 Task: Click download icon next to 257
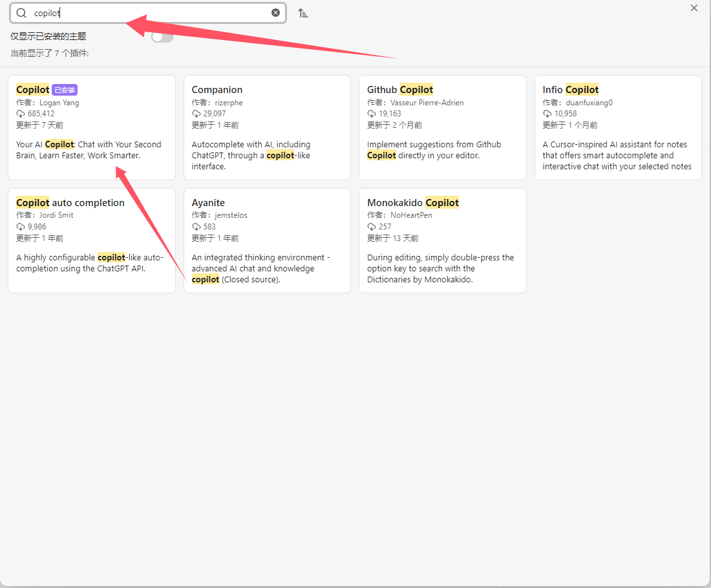372,227
